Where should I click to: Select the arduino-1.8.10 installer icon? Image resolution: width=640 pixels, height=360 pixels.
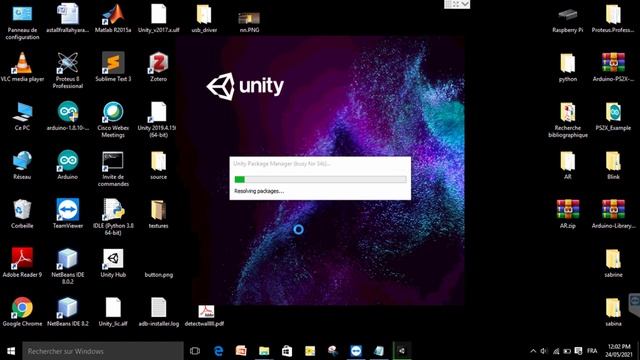[x=68, y=116]
